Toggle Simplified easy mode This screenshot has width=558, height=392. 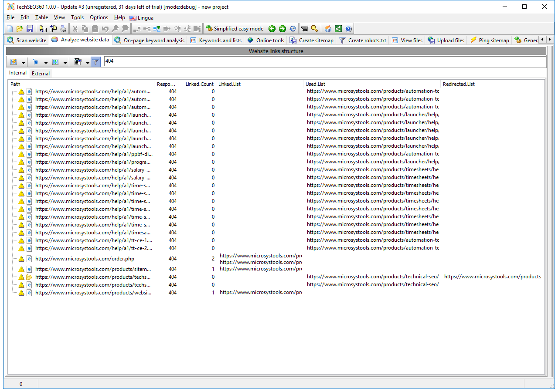[x=235, y=29]
